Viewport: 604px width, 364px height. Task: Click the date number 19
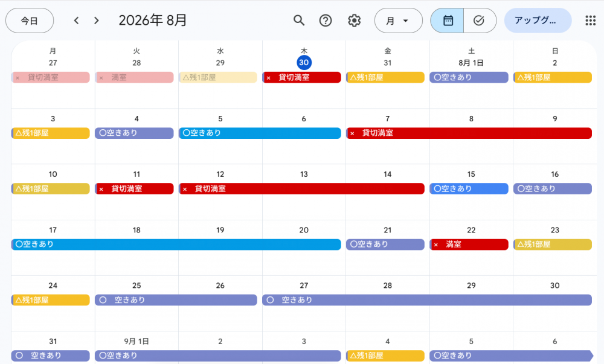[220, 230]
